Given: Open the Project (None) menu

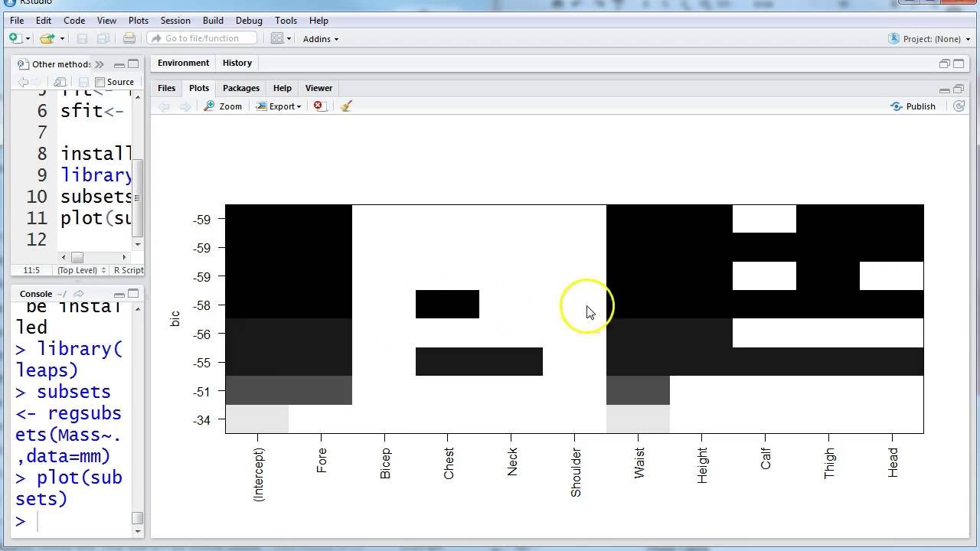Looking at the screenshot, I should pyautogui.click(x=929, y=39).
